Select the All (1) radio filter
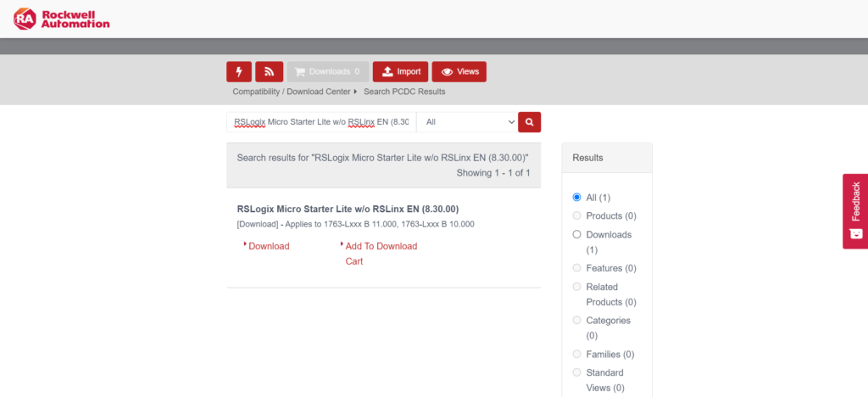This screenshot has width=868, height=397. (x=576, y=197)
